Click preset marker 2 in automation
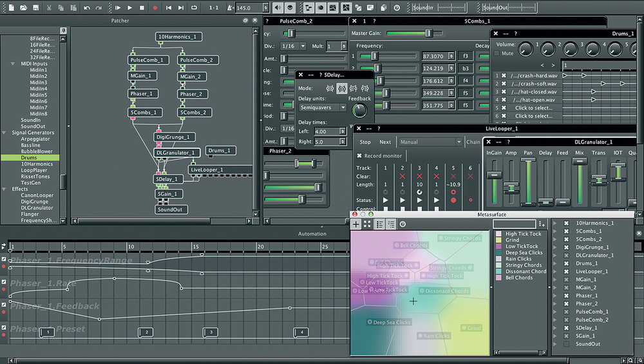The height and width of the screenshot is (364, 644). [x=146, y=332]
